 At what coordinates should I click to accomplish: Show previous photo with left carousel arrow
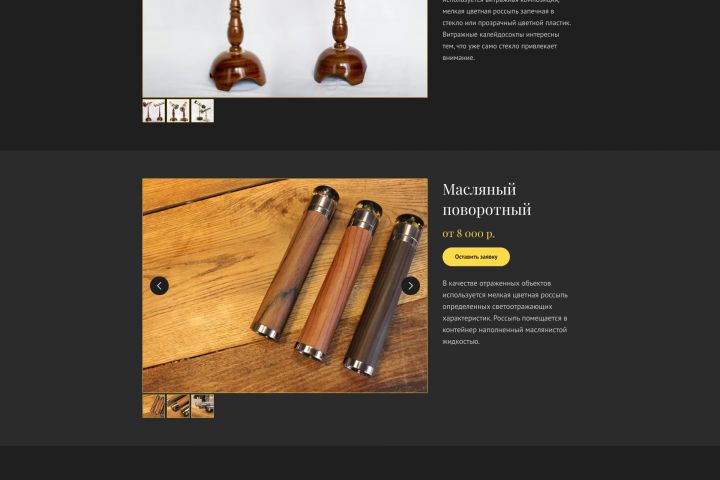pos(159,286)
